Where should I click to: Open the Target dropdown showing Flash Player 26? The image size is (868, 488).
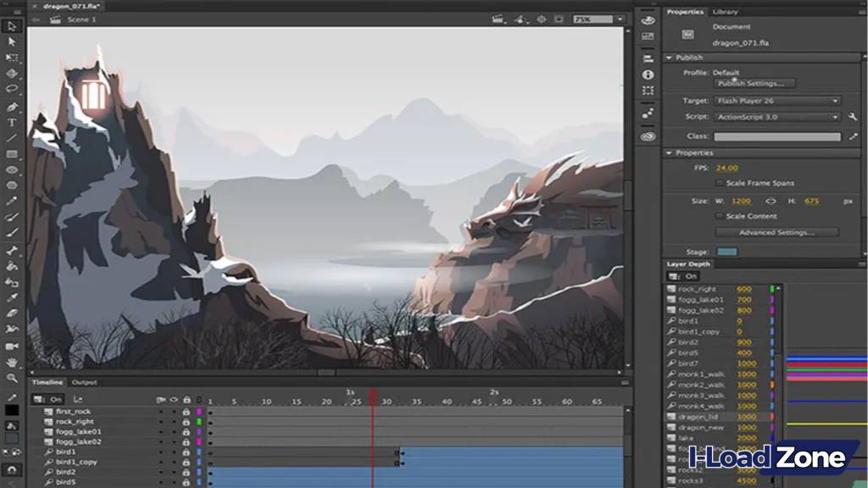[777, 100]
